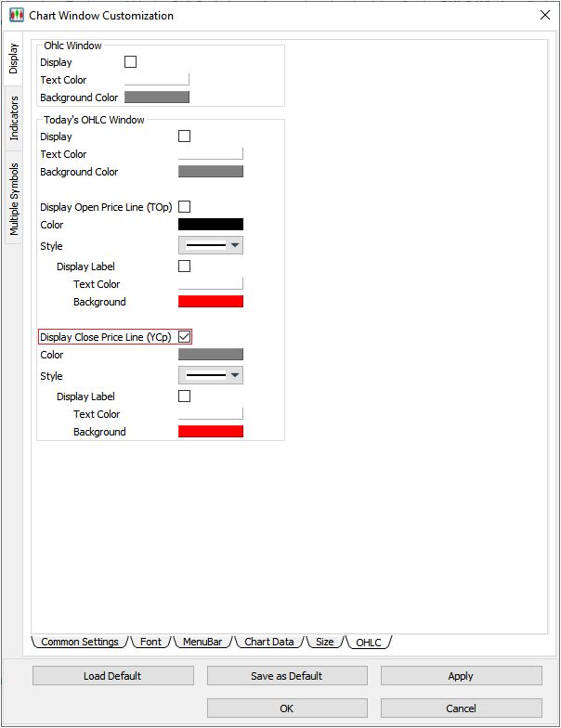Open Style dropdown for close price line
Screen dimensions: 561x728
point(210,376)
